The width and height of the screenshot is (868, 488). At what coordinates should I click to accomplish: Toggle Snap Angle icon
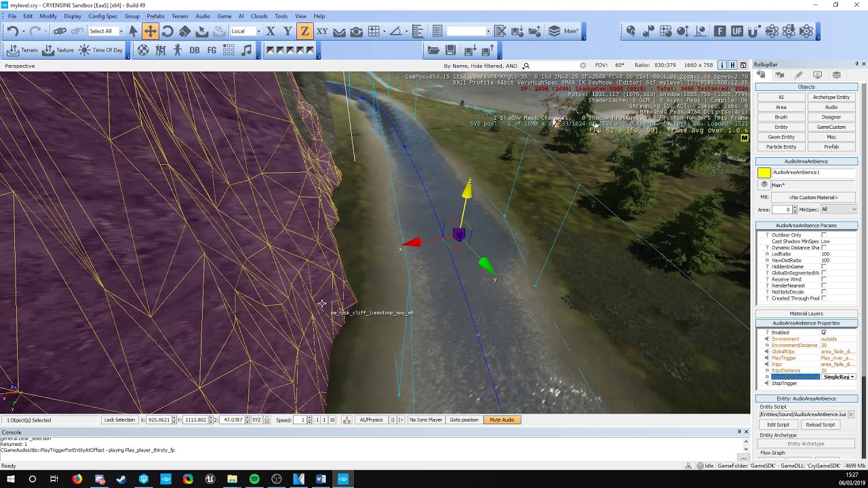[395, 30]
